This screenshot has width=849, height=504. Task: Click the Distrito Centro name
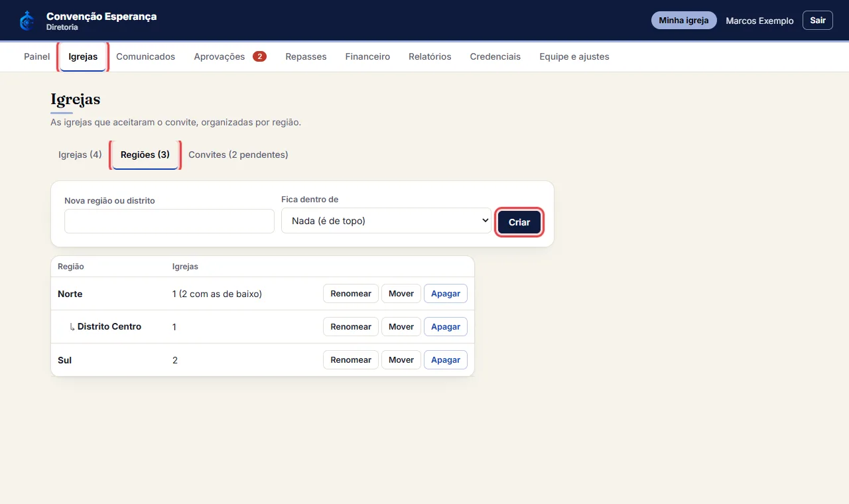coord(109,327)
